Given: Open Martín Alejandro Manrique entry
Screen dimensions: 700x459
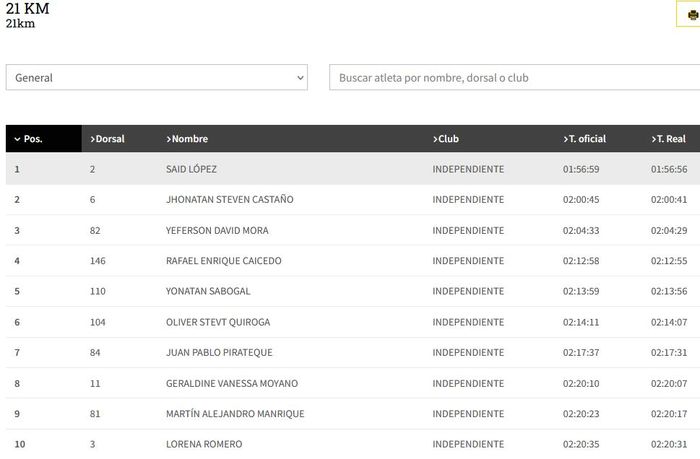Looking at the screenshot, I should (x=235, y=414).
